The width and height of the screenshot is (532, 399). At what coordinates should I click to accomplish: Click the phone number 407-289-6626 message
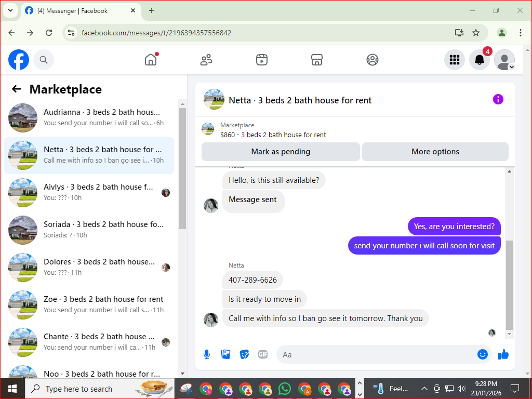252,280
